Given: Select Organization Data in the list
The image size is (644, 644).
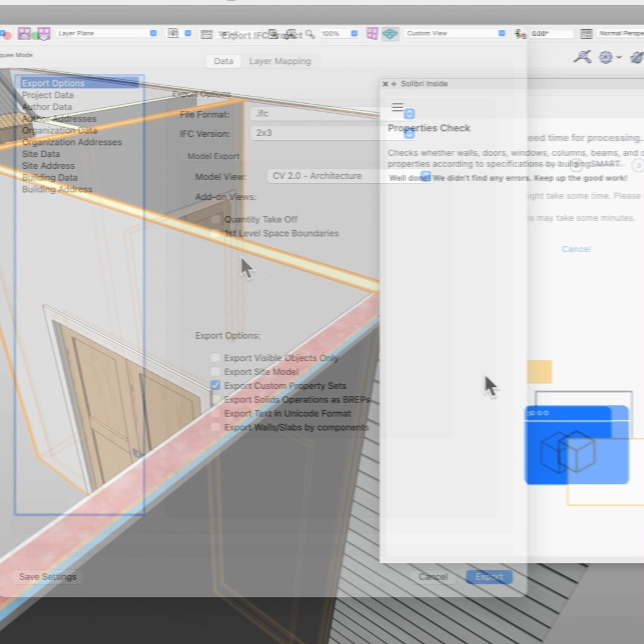Looking at the screenshot, I should click(60, 130).
